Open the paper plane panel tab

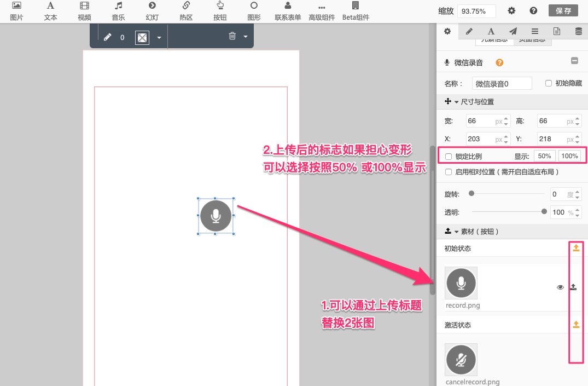coord(513,31)
